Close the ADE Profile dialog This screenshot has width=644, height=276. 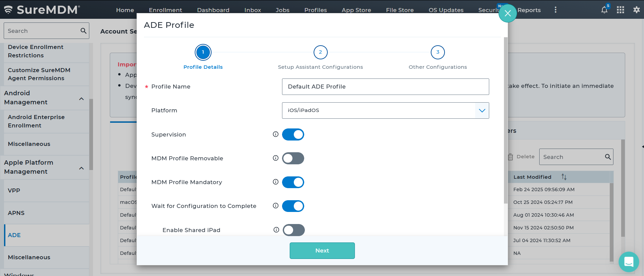pyautogui.click(x=507, y=13)
